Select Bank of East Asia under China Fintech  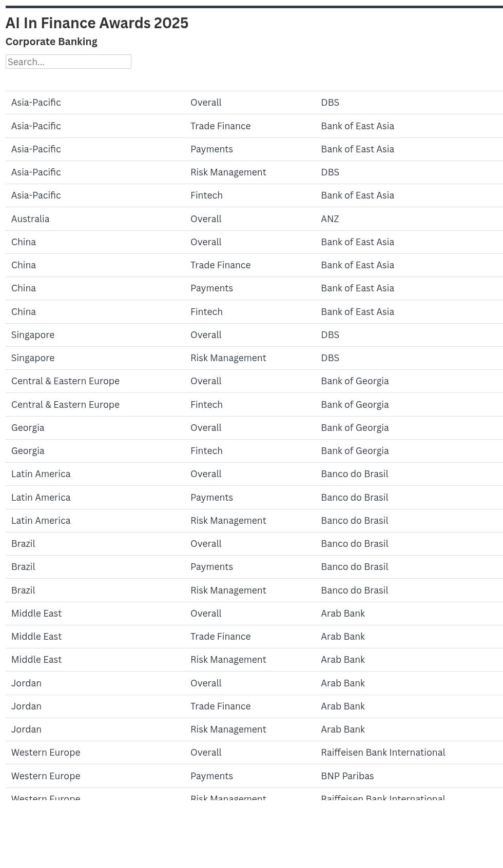pos(357,311)
